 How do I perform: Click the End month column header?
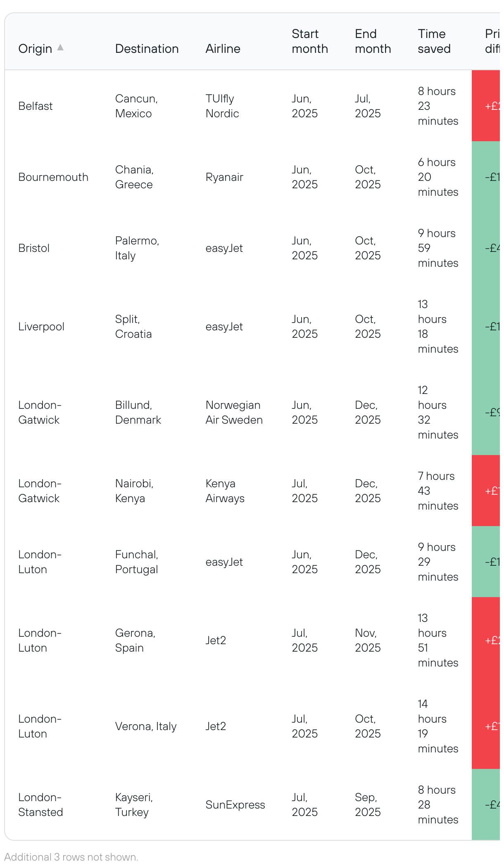click(373, 41)
